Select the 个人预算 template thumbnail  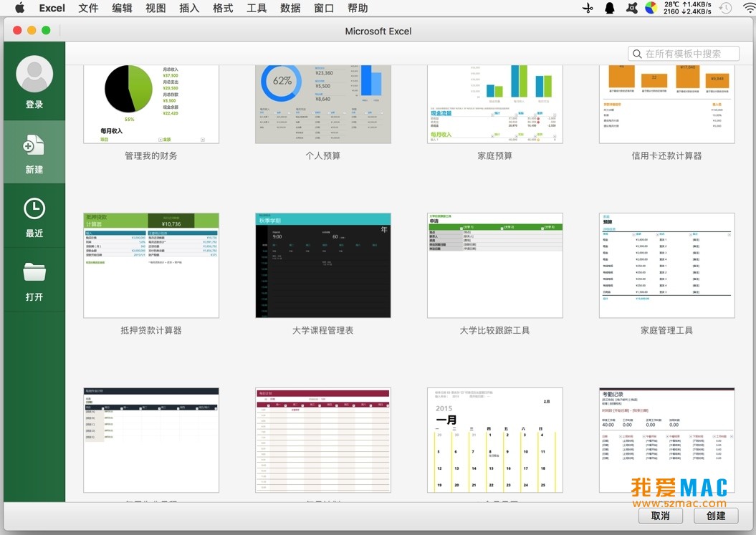(323, 104)
